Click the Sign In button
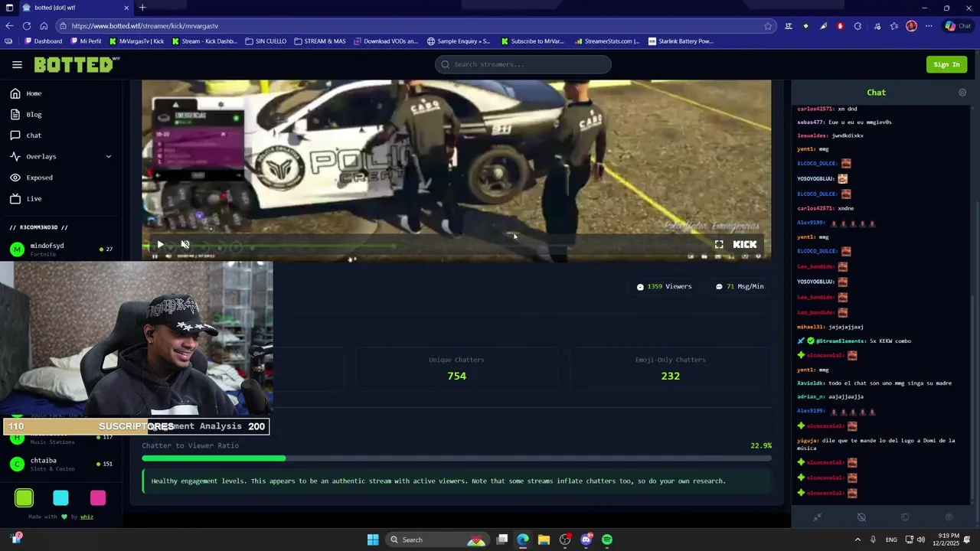 [x=946, y=65]
